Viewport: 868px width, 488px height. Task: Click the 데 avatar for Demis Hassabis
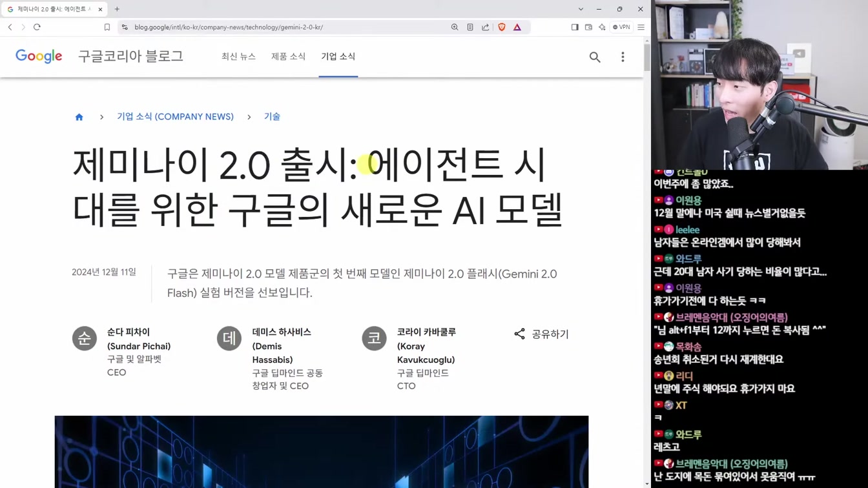click(229, 338)
